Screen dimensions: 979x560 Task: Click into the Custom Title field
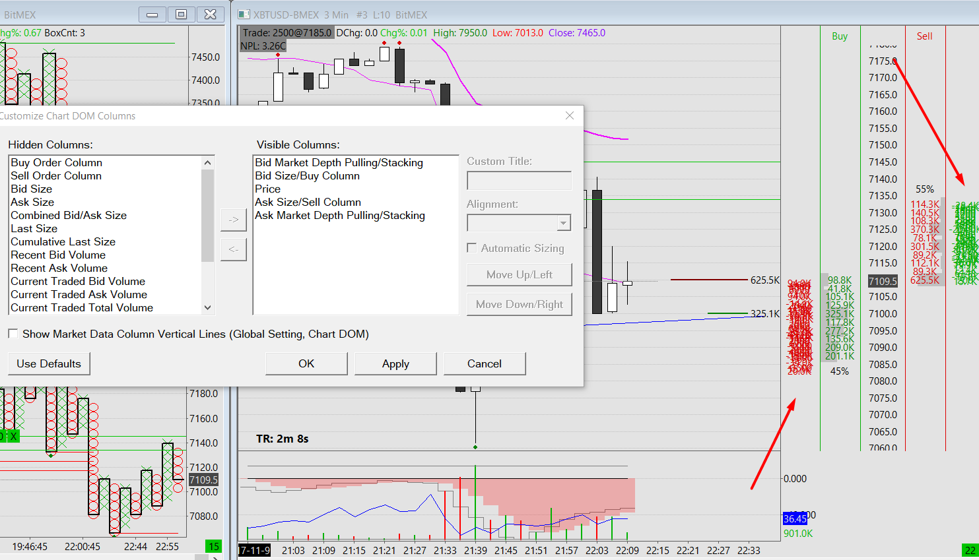tap(519, 181)
